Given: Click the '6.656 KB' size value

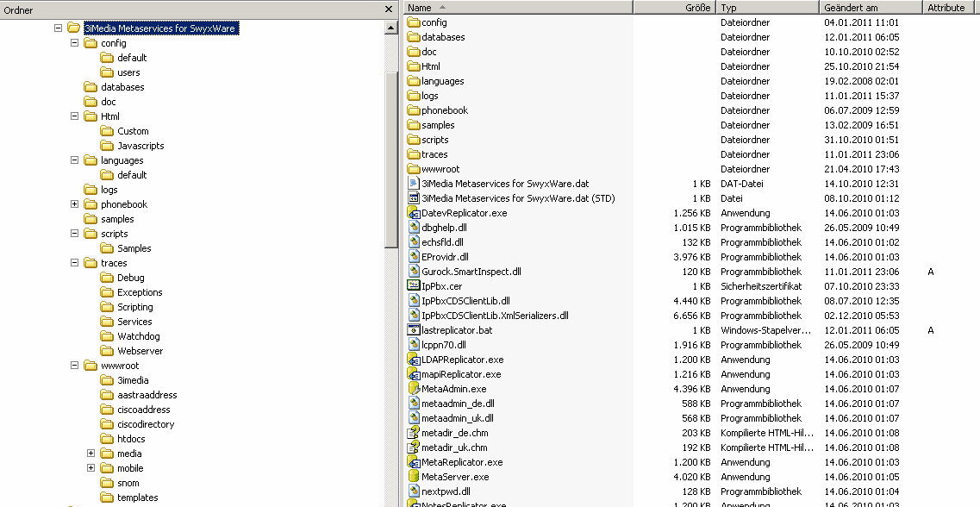Looking at the screenshot, I should [692, 316].
